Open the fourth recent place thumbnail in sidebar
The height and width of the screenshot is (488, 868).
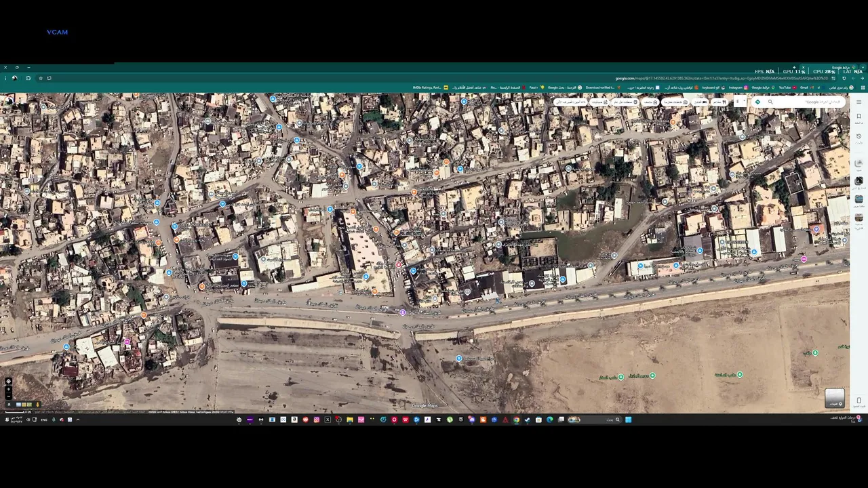(x=859, y=217)
